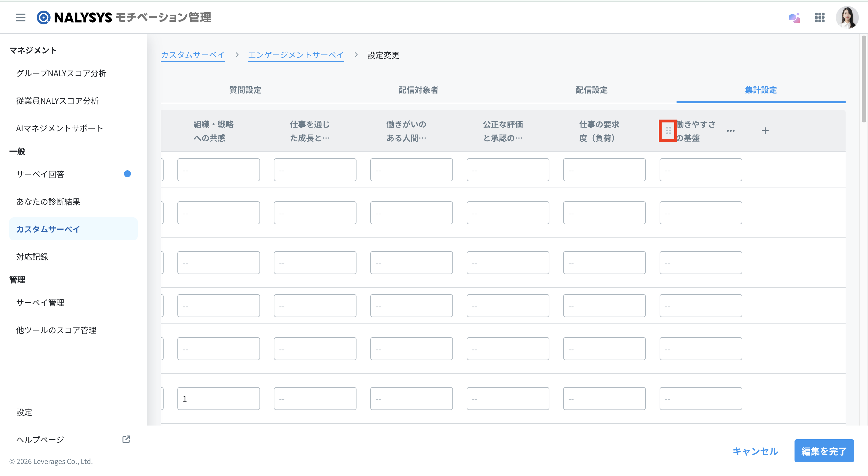Click the NALYSYS logo icon

43,17
